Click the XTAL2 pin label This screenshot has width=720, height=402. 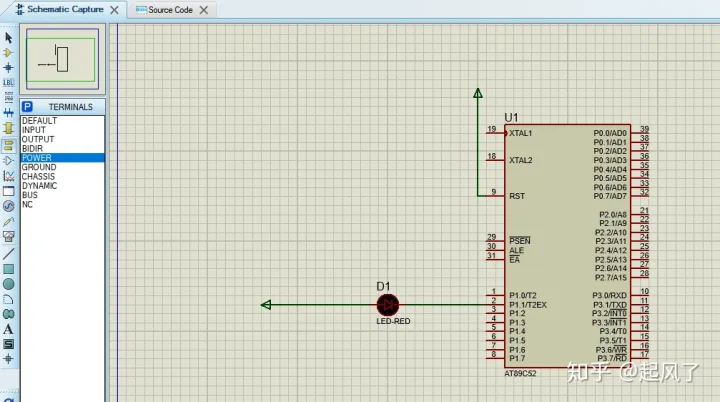point(521,160)
